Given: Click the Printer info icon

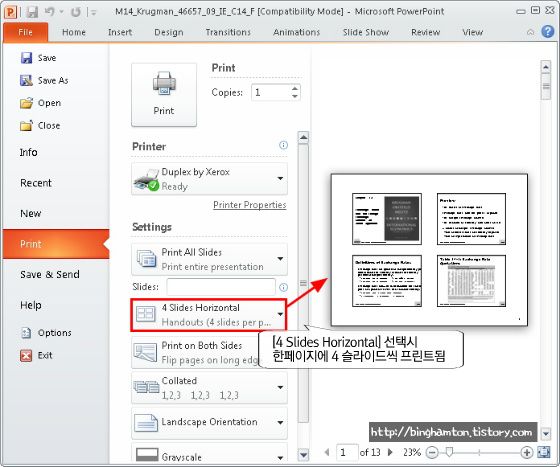Looking at the screenshot, I should coord(283,145).
